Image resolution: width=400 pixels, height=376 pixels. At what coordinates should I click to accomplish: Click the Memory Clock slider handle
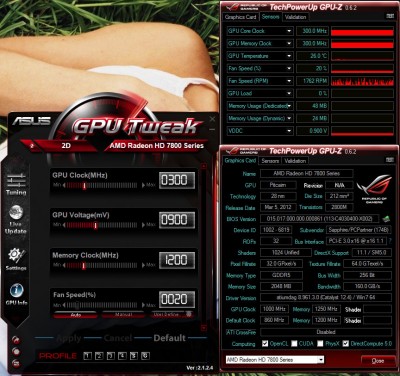[84, 265]
